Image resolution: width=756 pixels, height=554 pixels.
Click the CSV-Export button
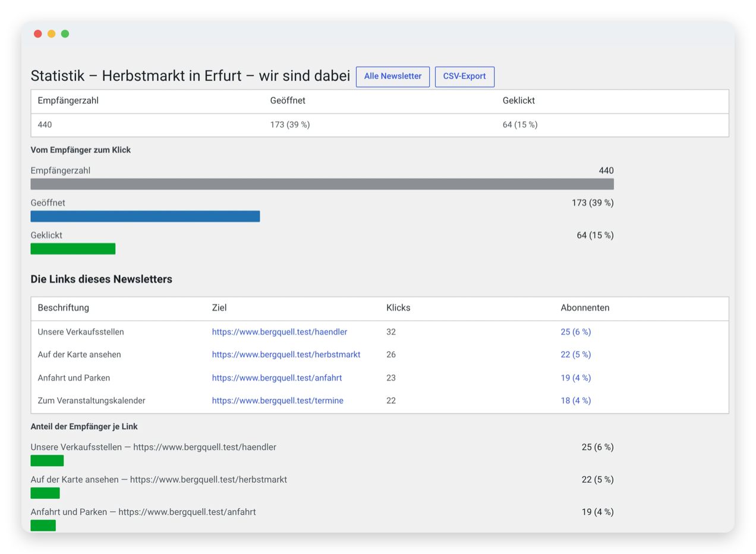coord(464,77)
